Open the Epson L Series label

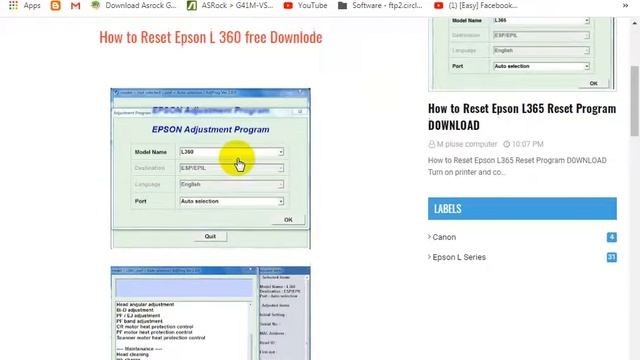[x=459, y=257]
